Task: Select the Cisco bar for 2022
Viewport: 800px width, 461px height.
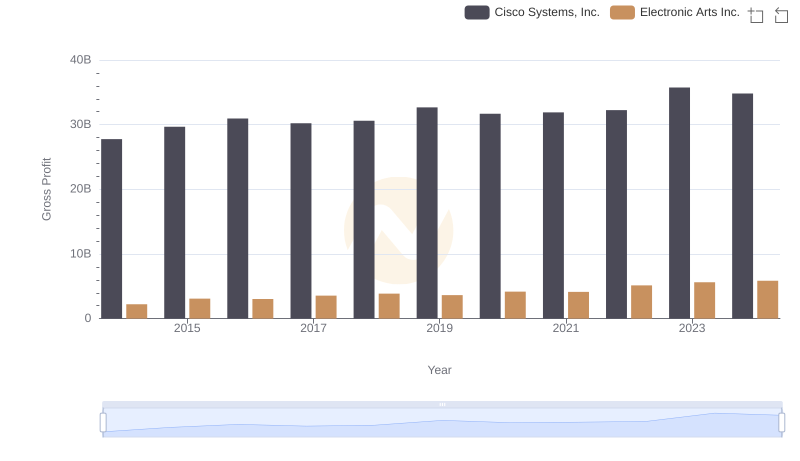Action: 616,215
